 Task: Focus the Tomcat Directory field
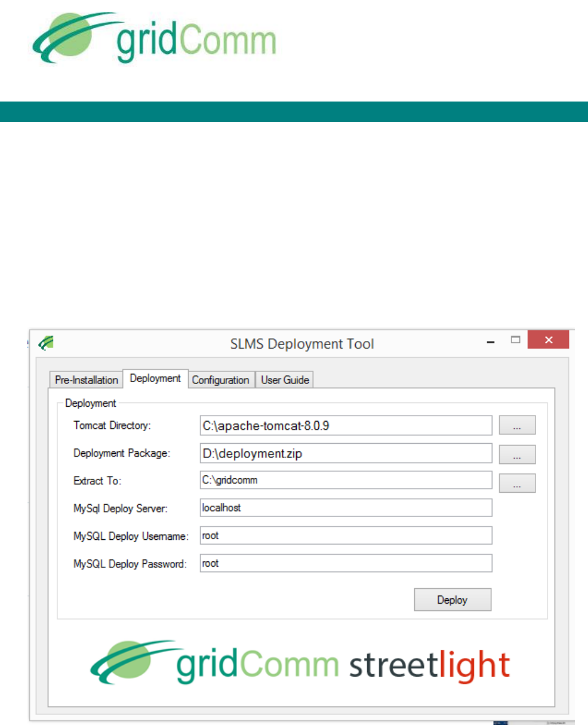click(x=346, y=426)
